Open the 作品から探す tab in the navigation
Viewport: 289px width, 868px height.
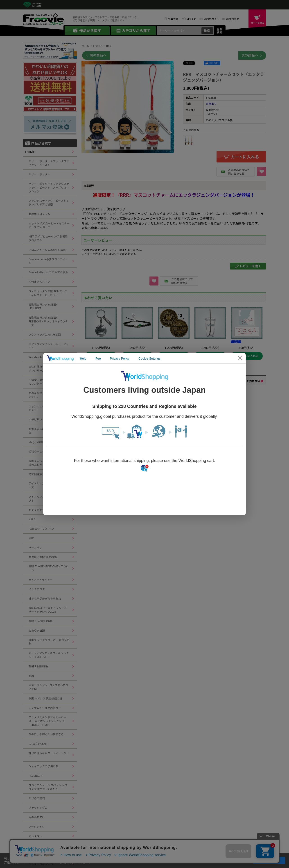pos(87,31)
